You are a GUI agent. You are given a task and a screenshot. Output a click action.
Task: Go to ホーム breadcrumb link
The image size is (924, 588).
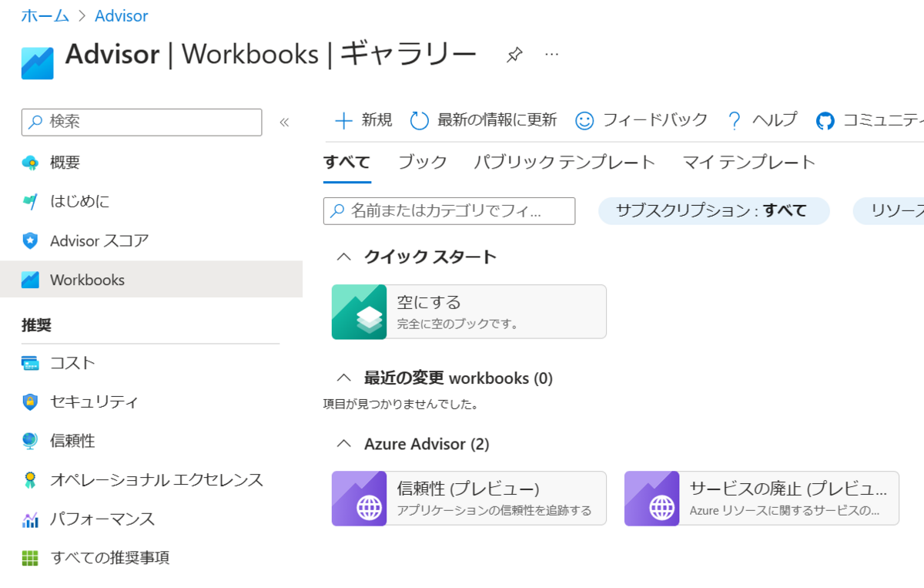coord(45,15)
